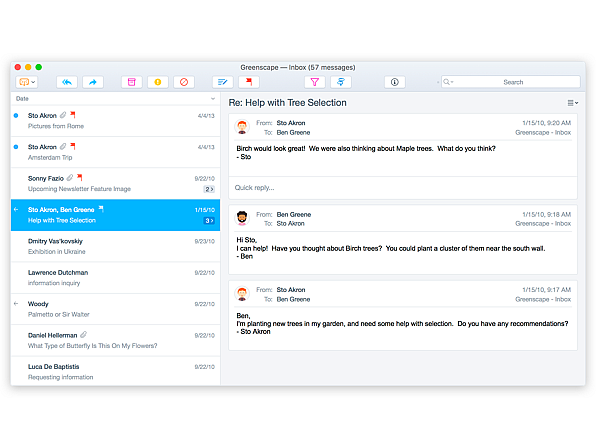596x447 pixels.
Task: Expand the Sonny Fazio thread badge
Action: (209, 189)
